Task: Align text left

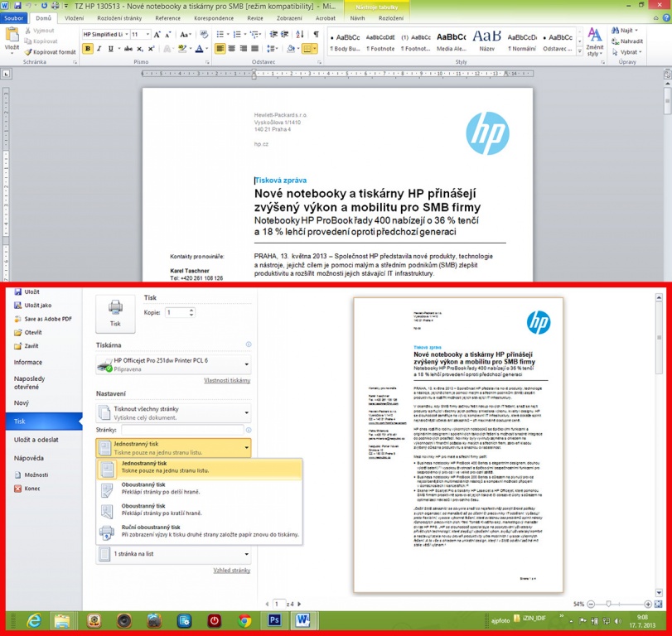Action: click(x=220, y=49)
